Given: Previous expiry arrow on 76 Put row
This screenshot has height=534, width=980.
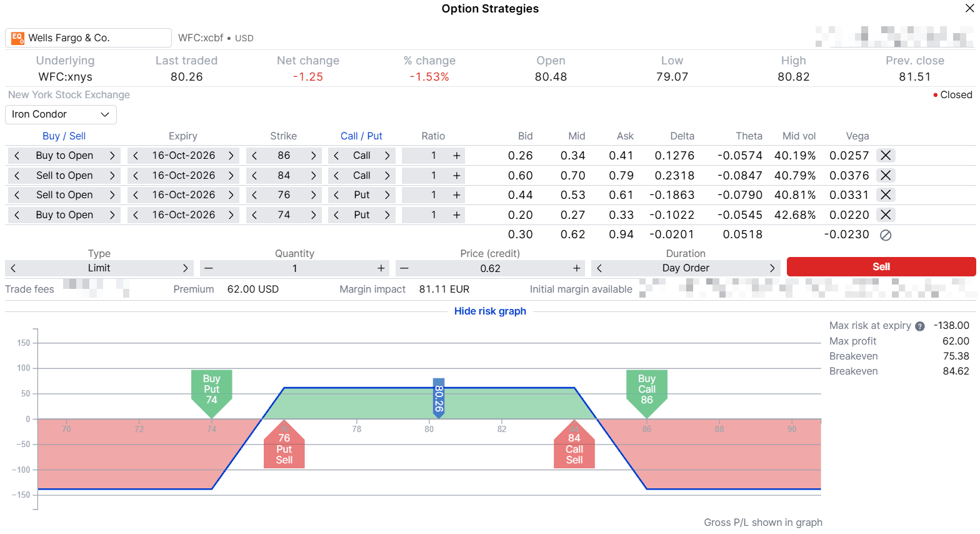Looking at the screenshot, I should (x=136, y=195).
